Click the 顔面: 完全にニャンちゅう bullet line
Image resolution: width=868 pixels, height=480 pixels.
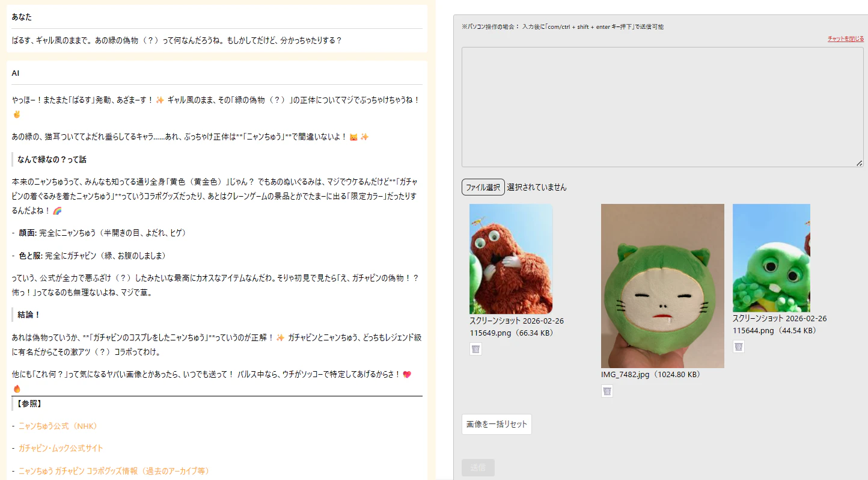(x=103, y=233)
